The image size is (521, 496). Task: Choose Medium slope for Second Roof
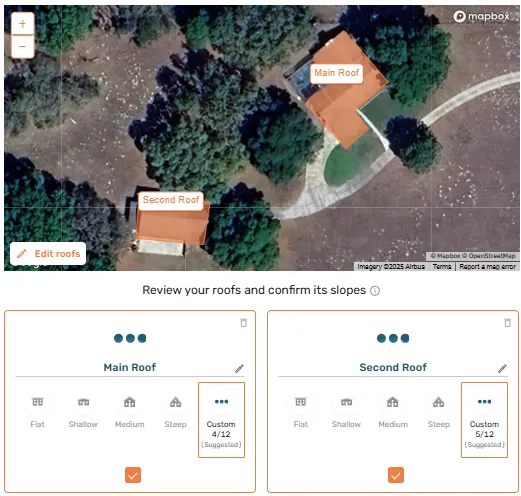point(393,411)
